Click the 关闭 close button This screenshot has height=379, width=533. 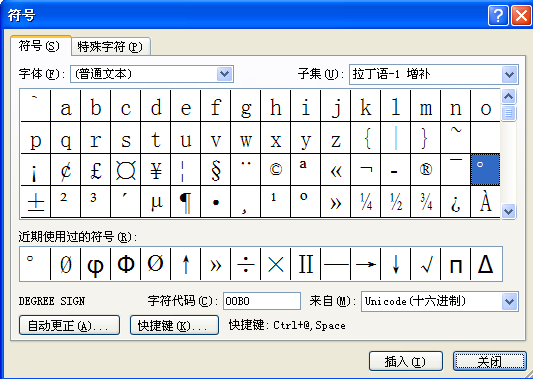point(489,361)
